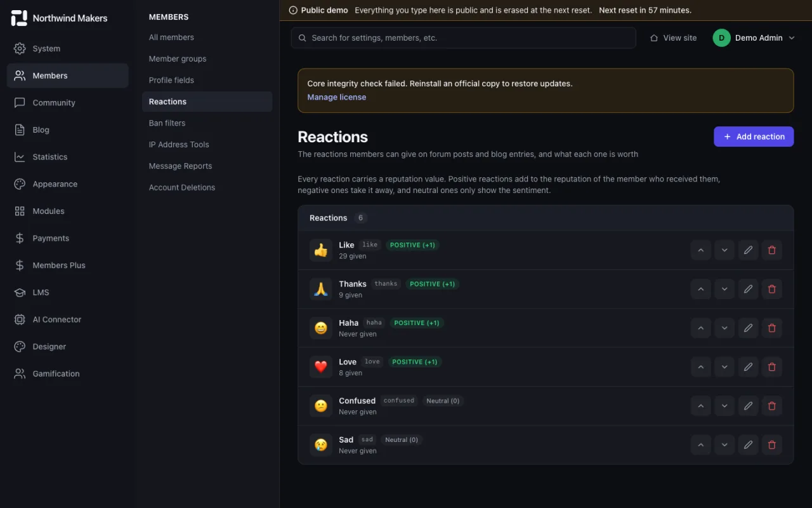Edit the Sad reaction
This screenshot has height=508, width=812.
(748, 445)
